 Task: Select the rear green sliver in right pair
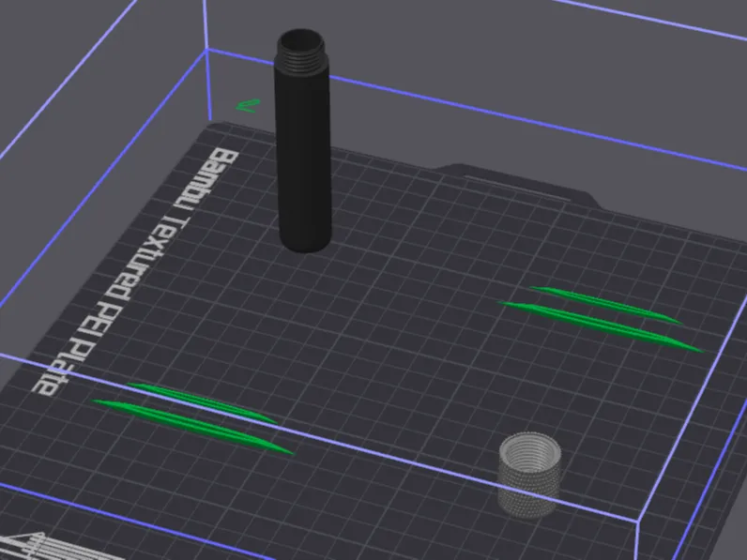coord(605,304)
